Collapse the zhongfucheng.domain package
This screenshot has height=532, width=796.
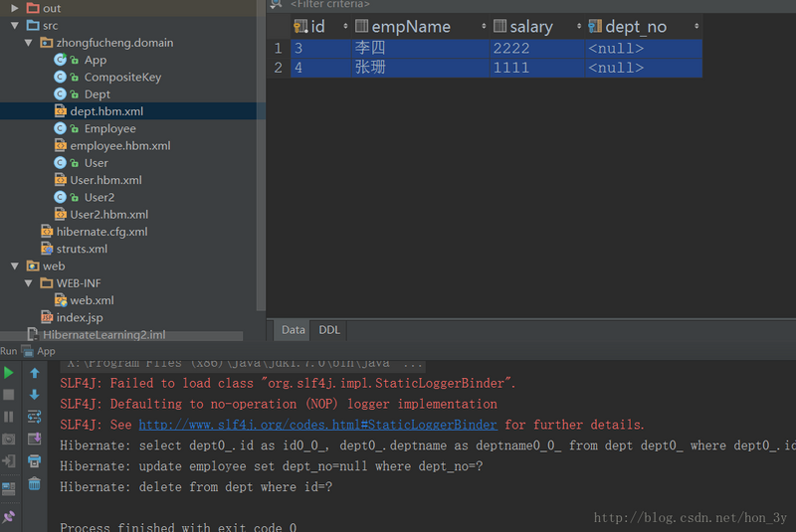[29, 43]
